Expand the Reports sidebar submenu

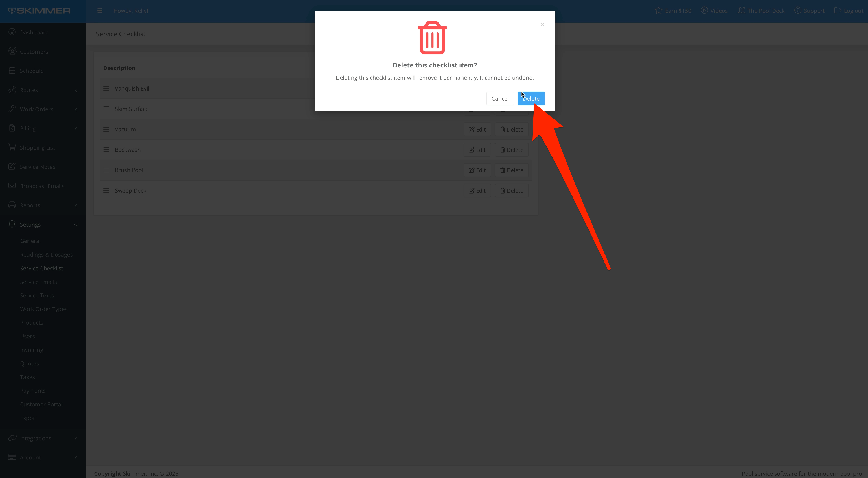pos(76,205)
